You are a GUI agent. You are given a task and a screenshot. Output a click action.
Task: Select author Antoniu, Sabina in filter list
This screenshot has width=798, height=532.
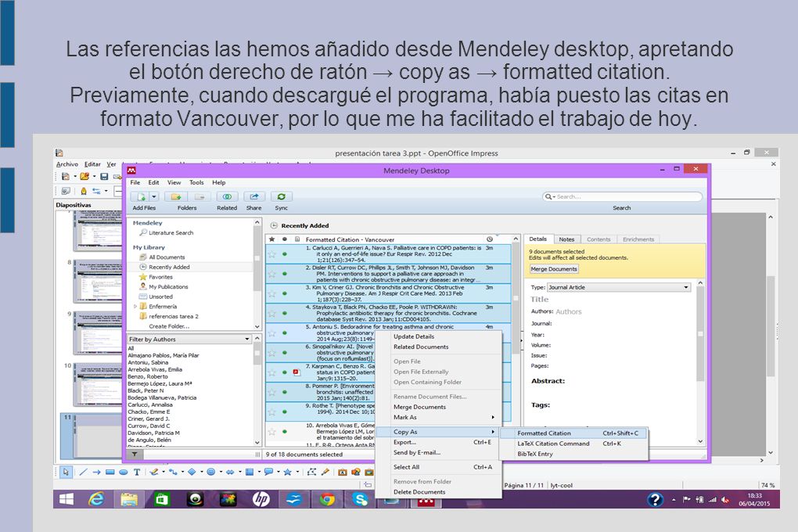point(148,362)
